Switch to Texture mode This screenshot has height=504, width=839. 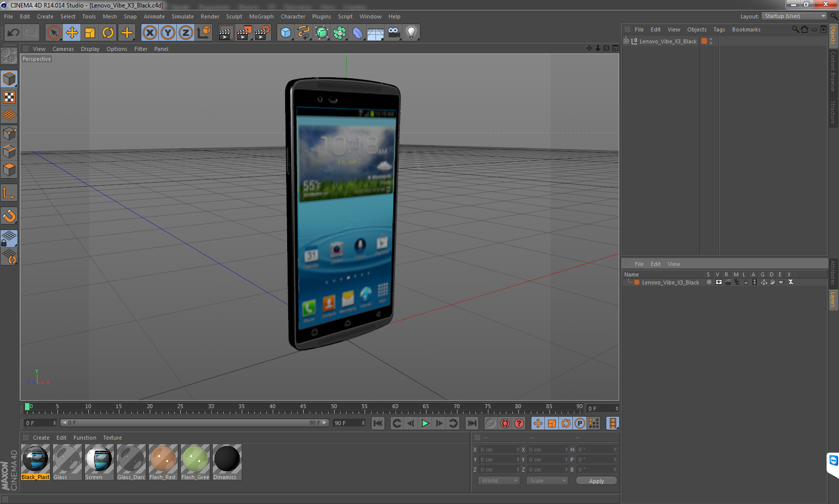click(x=9, y=97)
